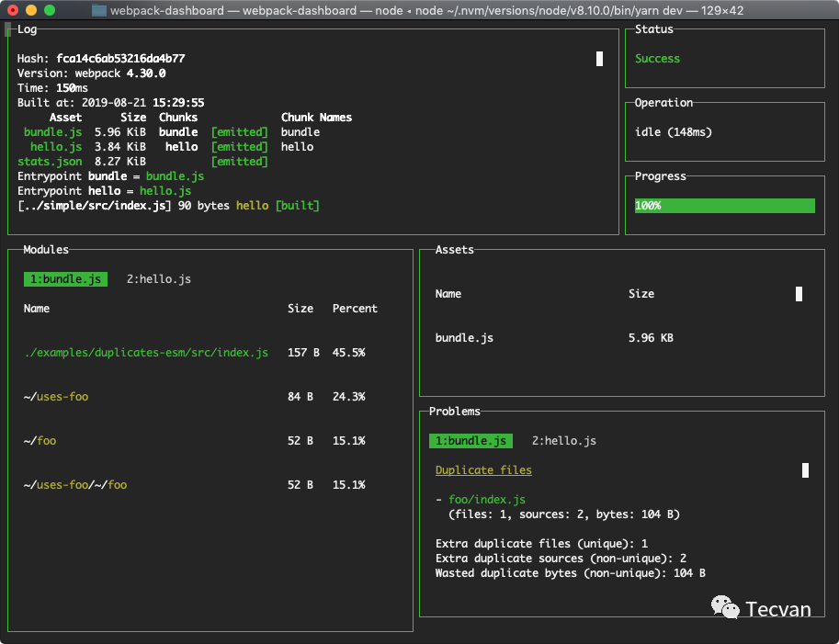Click the foo/index.js duplicate file entry

coord(487,500)
